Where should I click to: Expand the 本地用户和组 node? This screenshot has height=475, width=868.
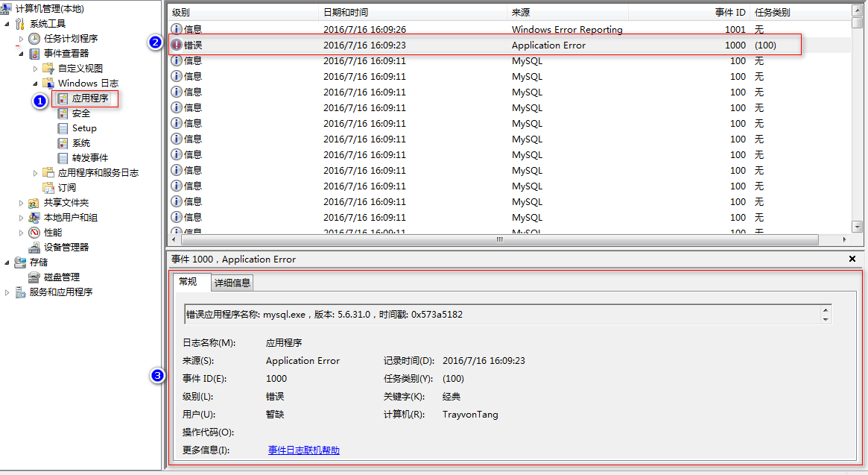pos(21,218)
